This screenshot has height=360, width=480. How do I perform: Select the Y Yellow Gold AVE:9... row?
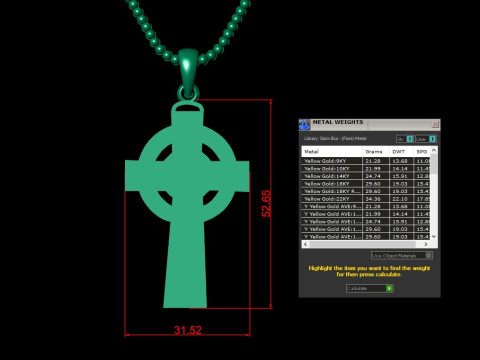coord(366,206)
